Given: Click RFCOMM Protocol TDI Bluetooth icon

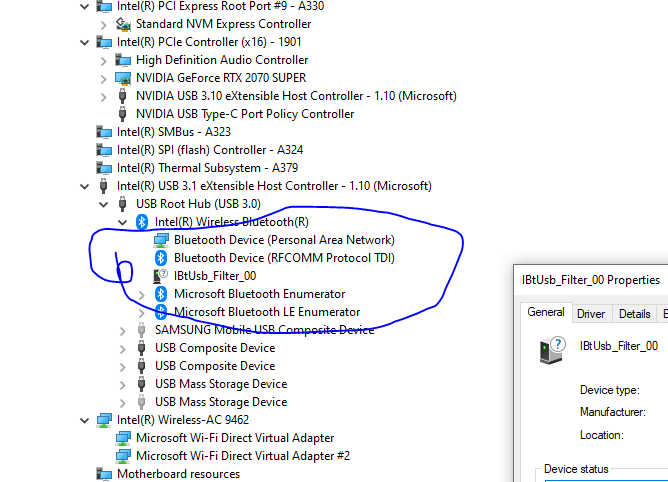Looking at the screenshot, I should click(161, 258).
